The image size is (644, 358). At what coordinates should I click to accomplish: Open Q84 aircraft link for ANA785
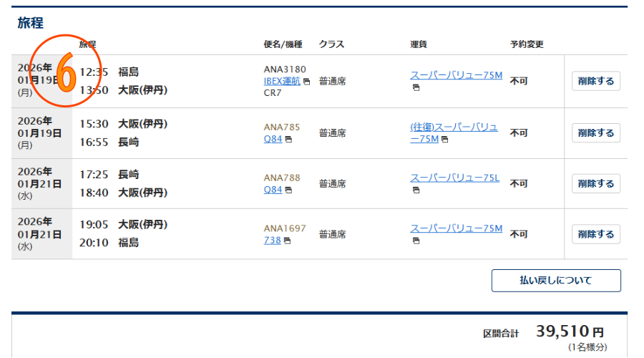click(273, 140)
